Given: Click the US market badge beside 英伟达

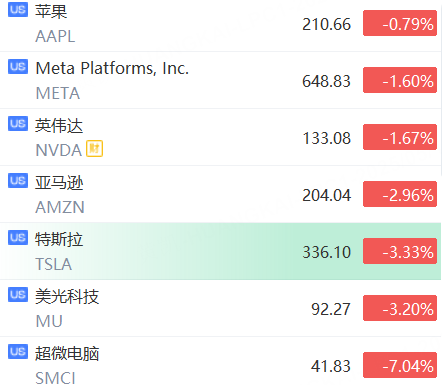Looking at the screenshot, I should (x=18, y=124).
